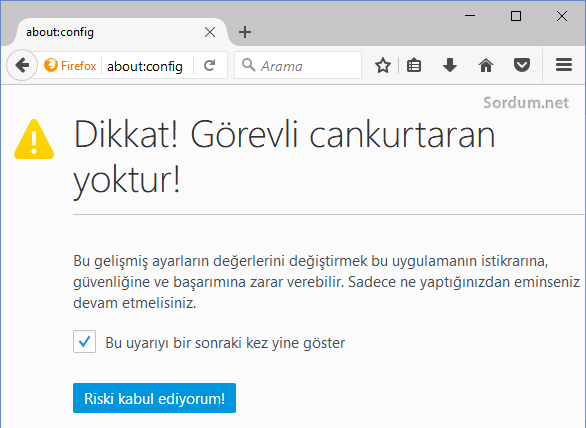
Task: Bookmark this page with the star icon
Action: (383, 65)
